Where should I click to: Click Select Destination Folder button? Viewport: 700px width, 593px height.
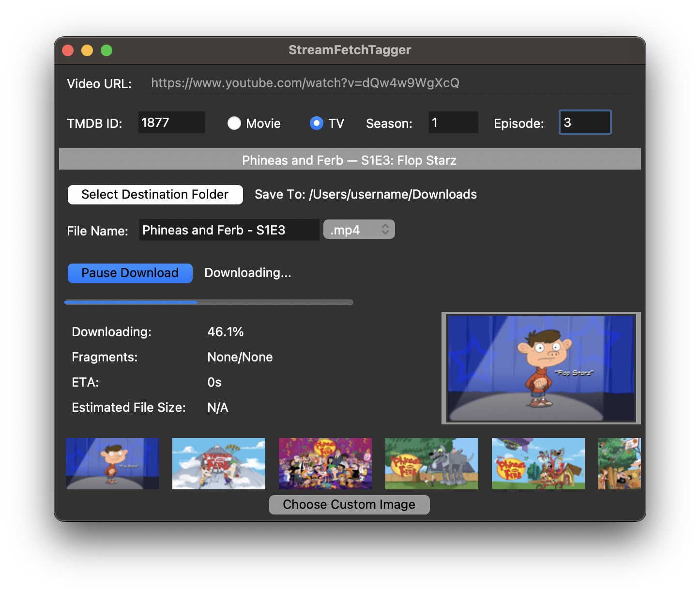[155, 194]
